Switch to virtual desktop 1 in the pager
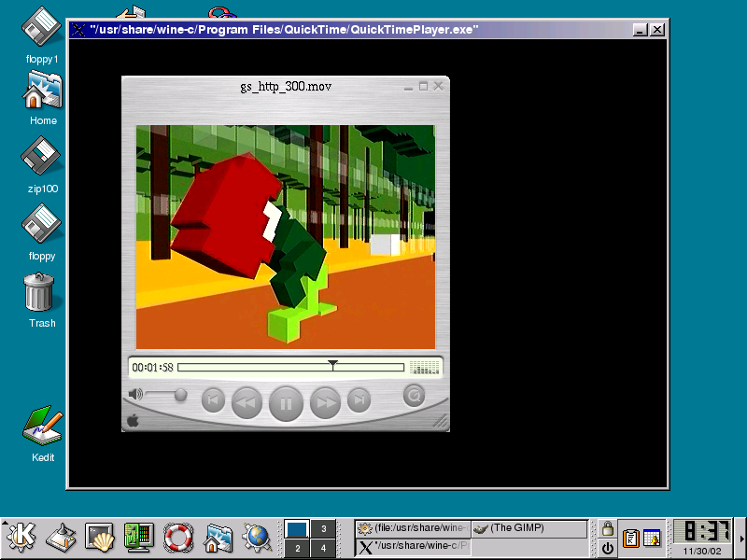The height and width of the screenshot is (560, 747). [x=297, y=528]
